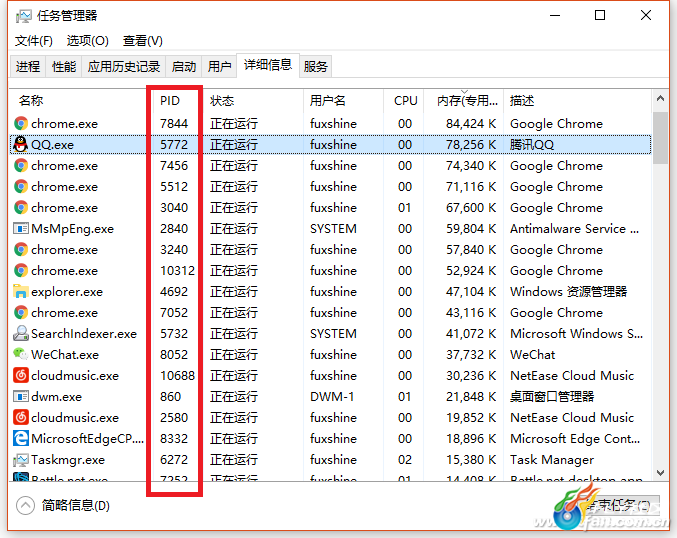This screenshot has width=677, height=538.
Task: Click the SearchIndexer.exe icon
Action: pyautogui.click(x=21, y=333)
